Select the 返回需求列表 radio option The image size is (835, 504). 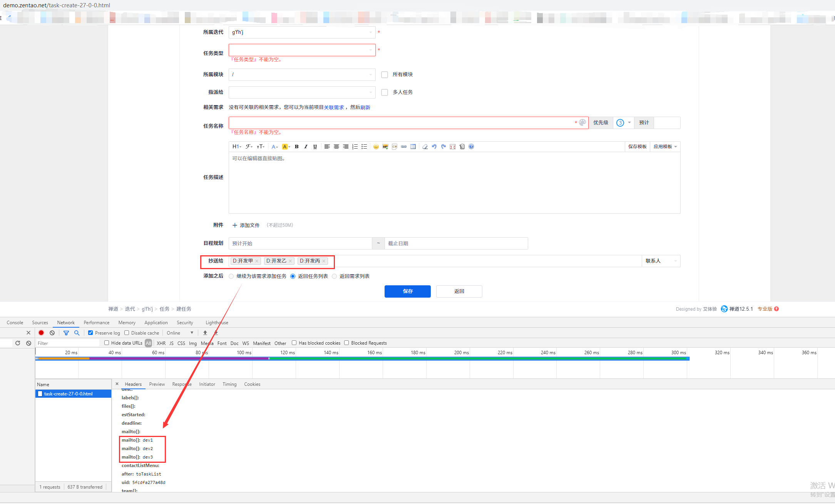tap(334, 276)
